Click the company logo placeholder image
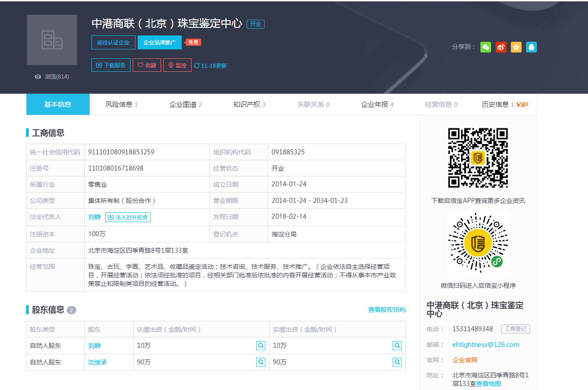This screenshot has width=588, height=390. (x=52, y=40)
